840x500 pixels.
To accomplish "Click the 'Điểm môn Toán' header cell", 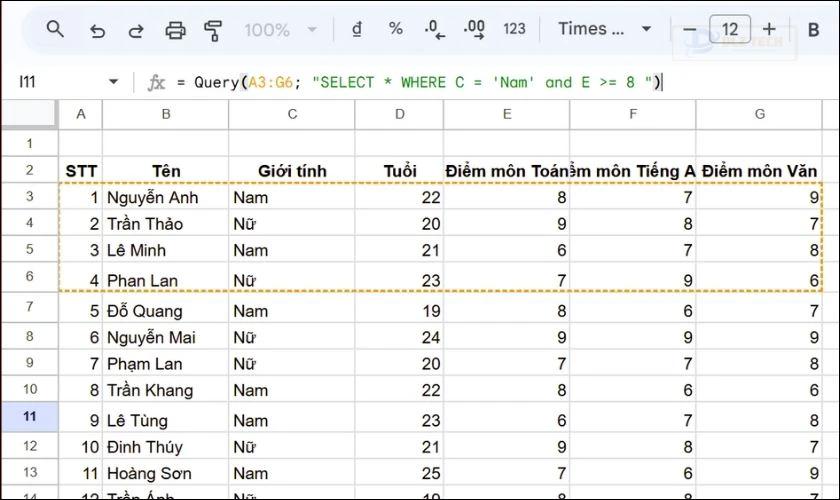I will click(x=507, y=170).
